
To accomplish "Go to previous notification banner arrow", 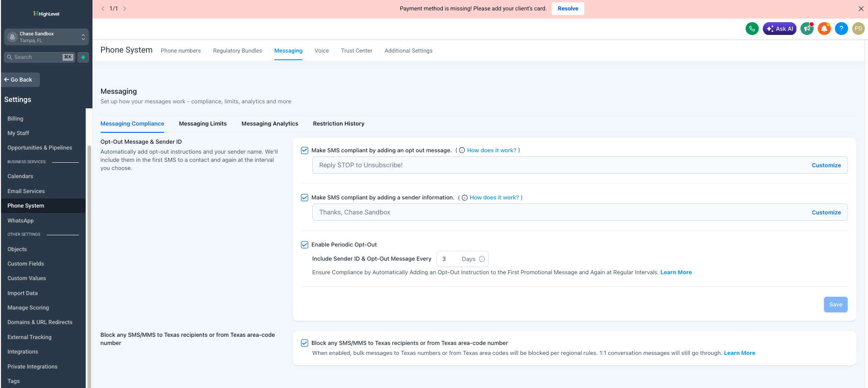I will pos(103,9).
